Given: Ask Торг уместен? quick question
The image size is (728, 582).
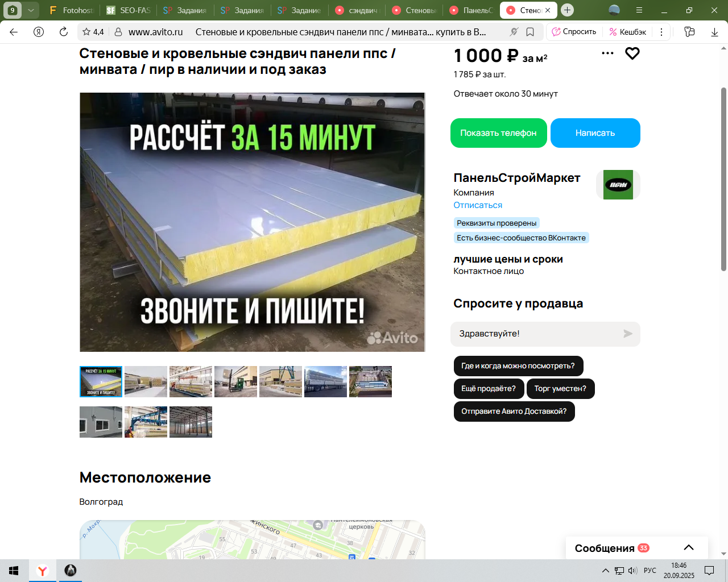Looking at the screenshot, I should (560, 389).
